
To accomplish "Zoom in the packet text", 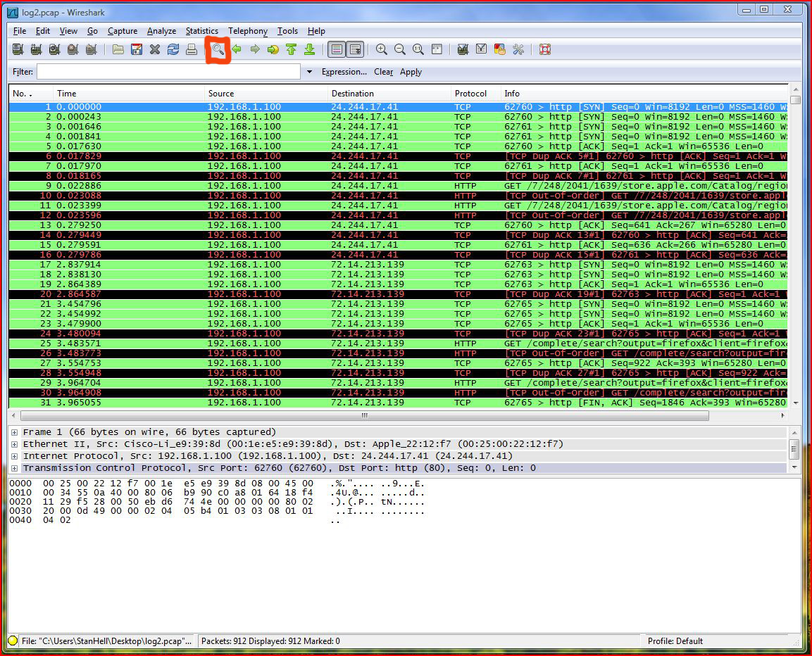I will [382, 50].
